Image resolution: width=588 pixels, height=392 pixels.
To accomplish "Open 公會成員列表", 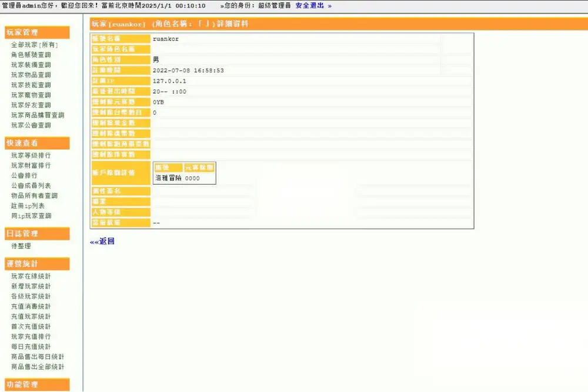I will coord(31,186).
